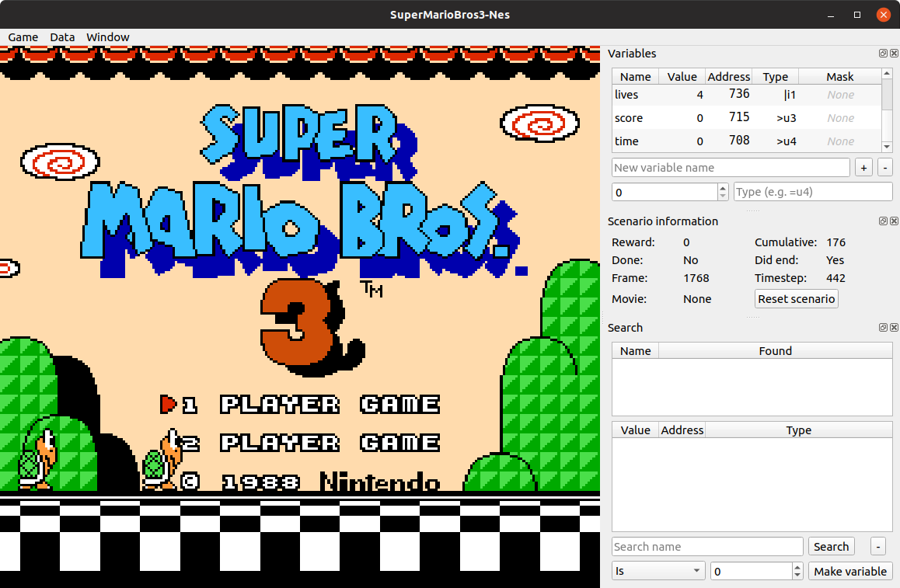Image resolution: width=900 pixels, height=588 pixels.
Task: Click the Variables table scroll-down arrow
Action: (x=887, y=147)
